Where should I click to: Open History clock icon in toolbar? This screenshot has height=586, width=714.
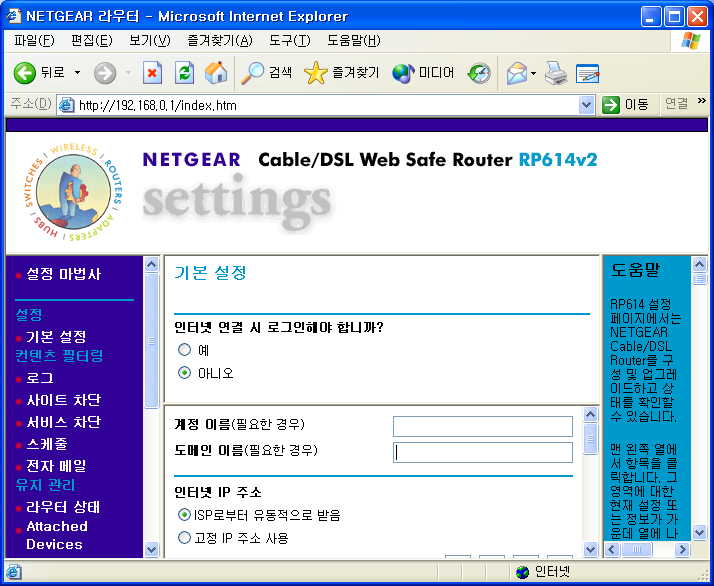point(479,73)
